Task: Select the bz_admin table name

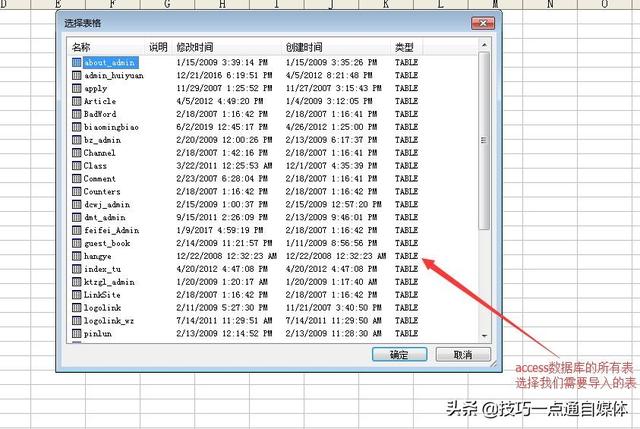Action: [102, 140]
